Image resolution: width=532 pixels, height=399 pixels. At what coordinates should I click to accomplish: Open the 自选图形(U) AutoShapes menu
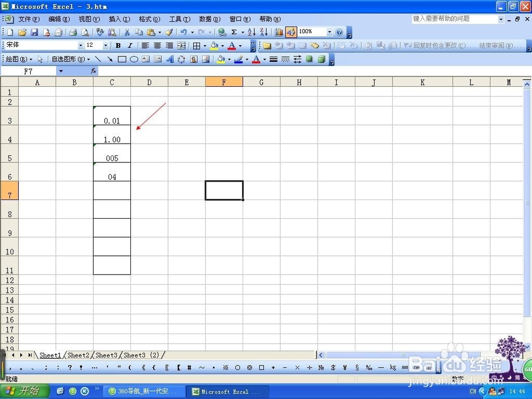(71, 60)
